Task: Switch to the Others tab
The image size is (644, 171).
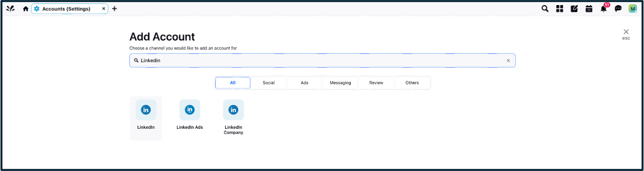Action: click(412, 83)
